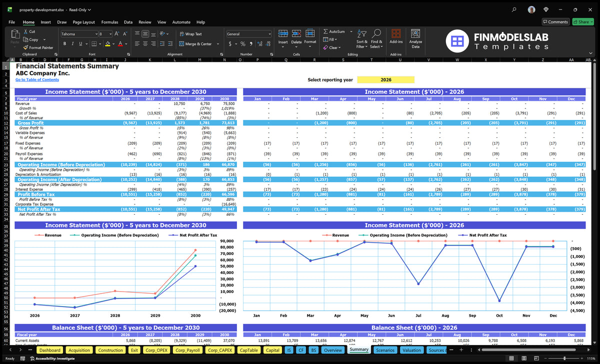Open the General number format dropdown
This screenshot has width=600, height=364.
(269, 34)
